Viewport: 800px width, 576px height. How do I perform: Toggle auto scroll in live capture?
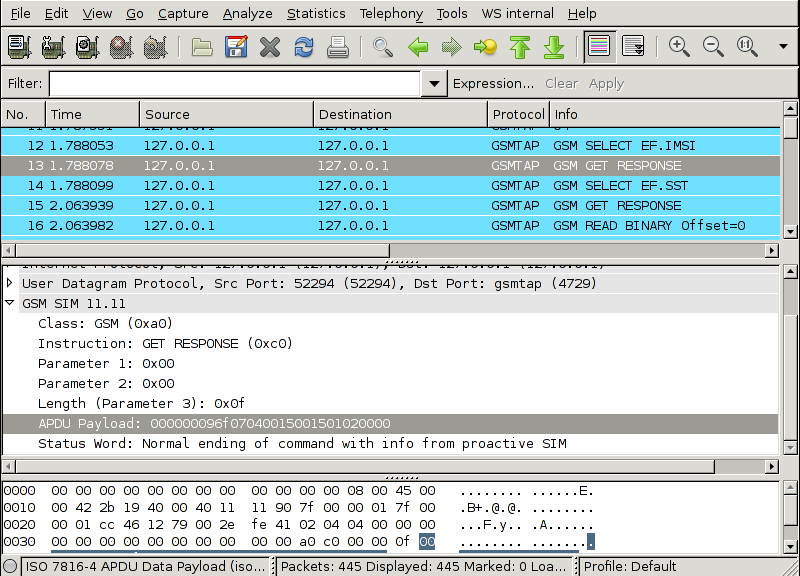pos(632,47)
